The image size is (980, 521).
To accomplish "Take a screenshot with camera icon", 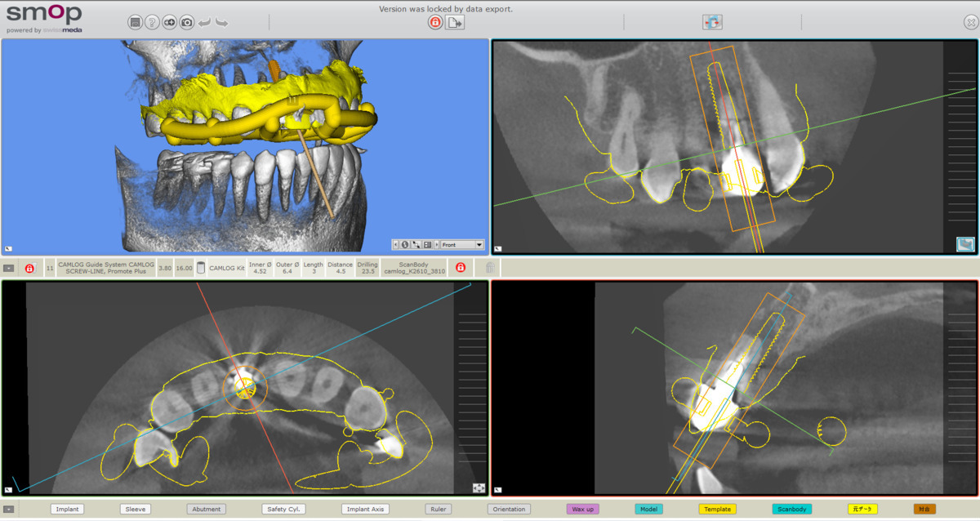I will 187,22.
